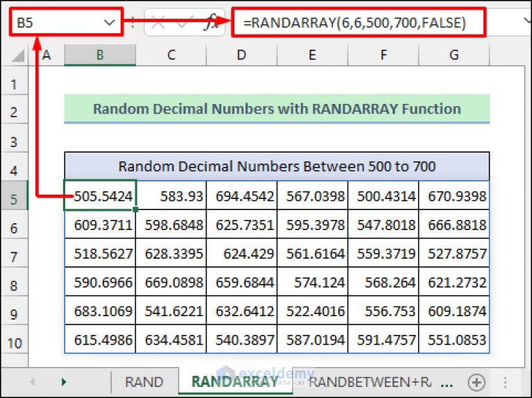Add a new sheet with plus icon
Screen dimensions: 532x398
477,382
